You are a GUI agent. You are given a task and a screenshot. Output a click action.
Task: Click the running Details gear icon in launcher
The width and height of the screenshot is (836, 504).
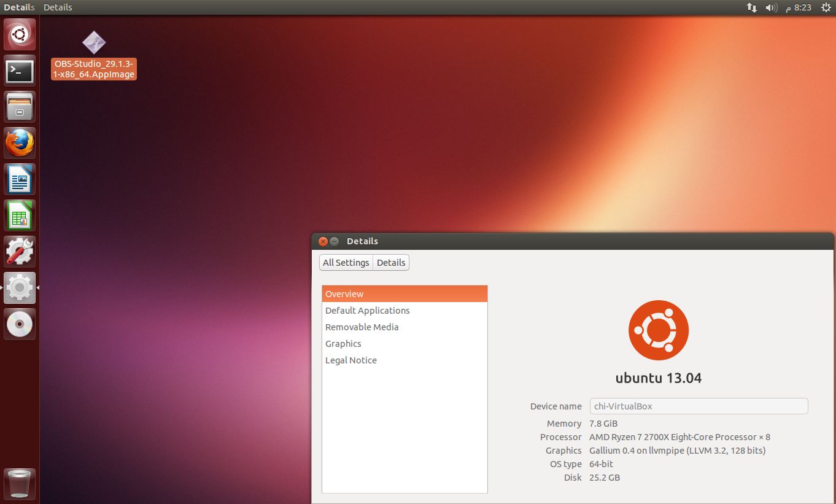tap(20, 288)
